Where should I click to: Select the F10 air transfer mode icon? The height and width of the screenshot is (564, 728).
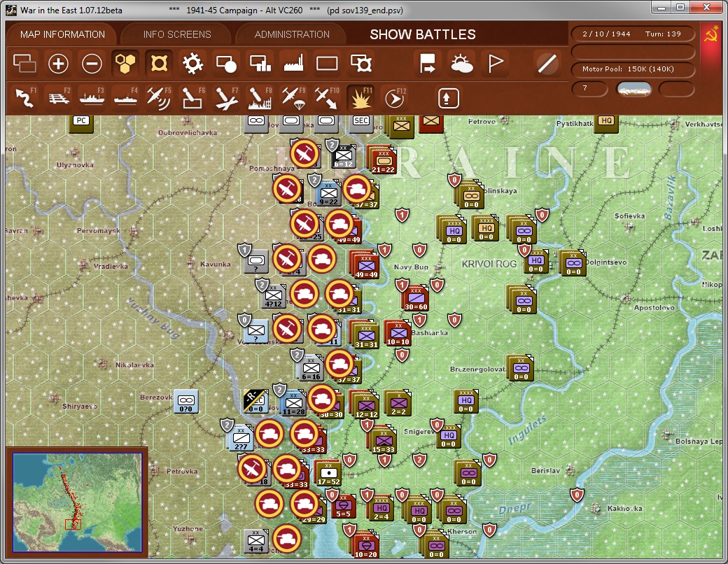pyautogui.click(x=327, y=98)
